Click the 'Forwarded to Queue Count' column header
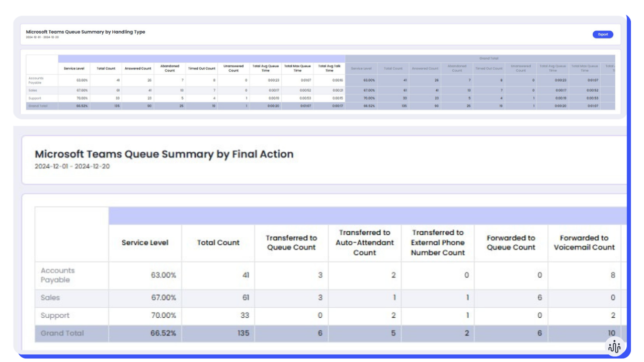The height and width of the screenshot is (362, 644). click(511, 243)
